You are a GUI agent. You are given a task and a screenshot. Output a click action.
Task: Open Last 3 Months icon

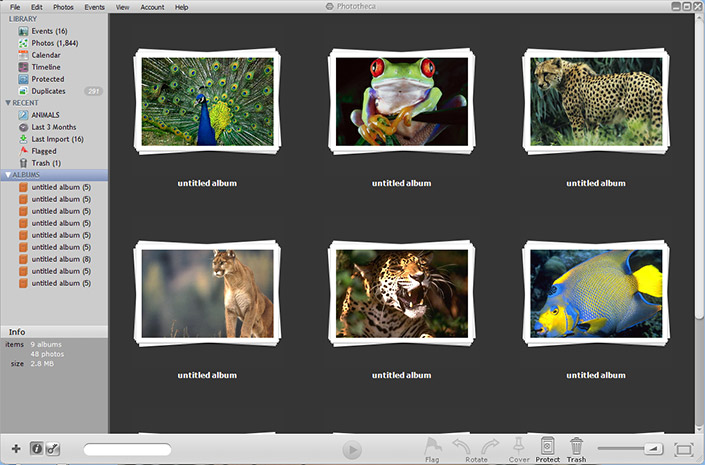coord(23,127)
